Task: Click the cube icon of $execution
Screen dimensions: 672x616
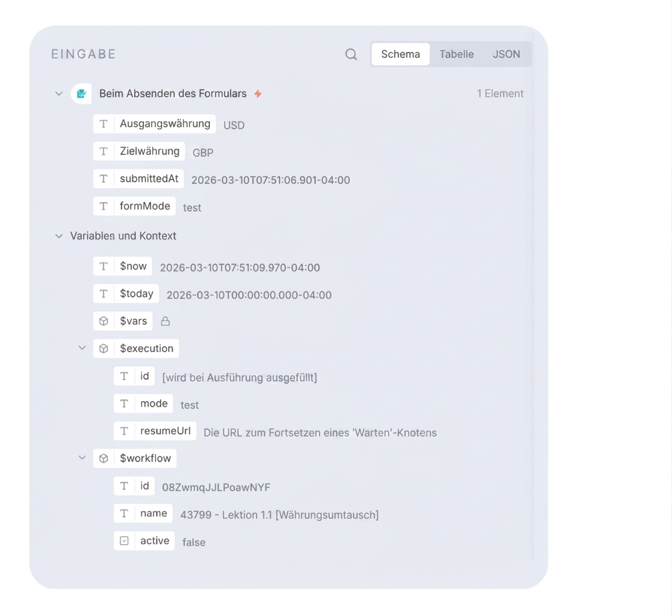Action: (104, 349)
